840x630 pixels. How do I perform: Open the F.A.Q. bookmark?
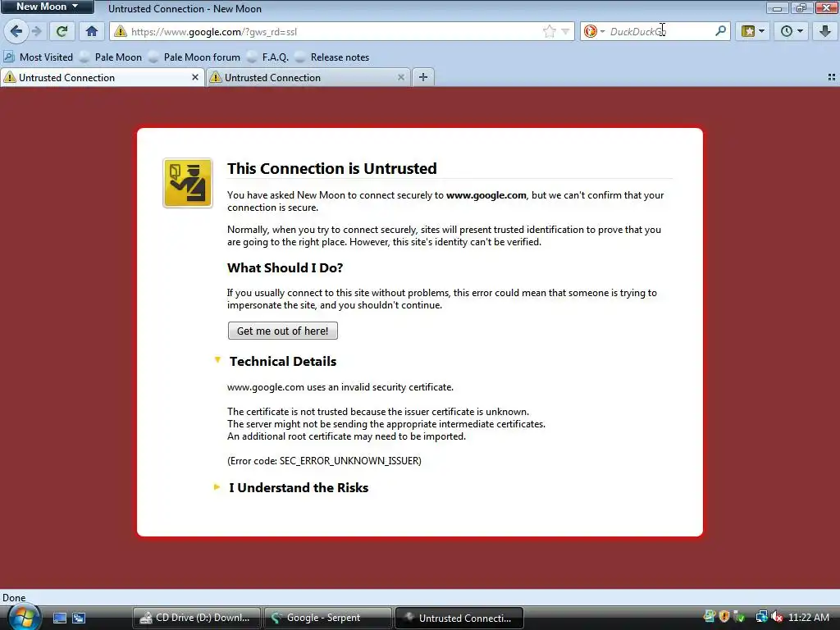coord(268,57)
